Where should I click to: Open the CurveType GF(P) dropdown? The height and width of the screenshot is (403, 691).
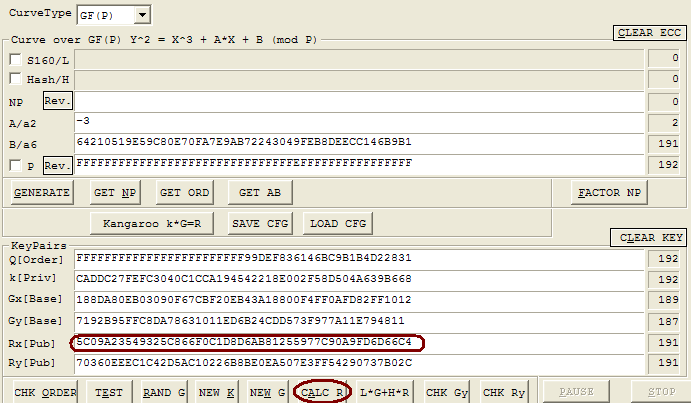pos(142,15)
